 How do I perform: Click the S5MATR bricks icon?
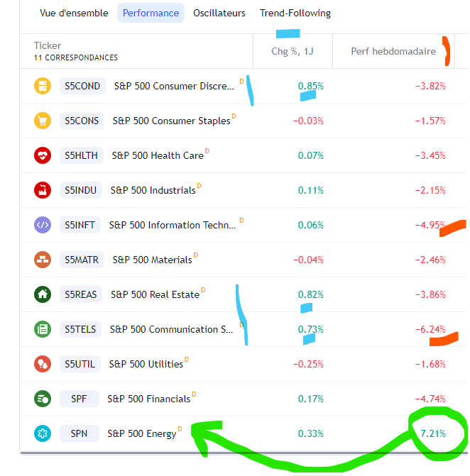(43, 260)
